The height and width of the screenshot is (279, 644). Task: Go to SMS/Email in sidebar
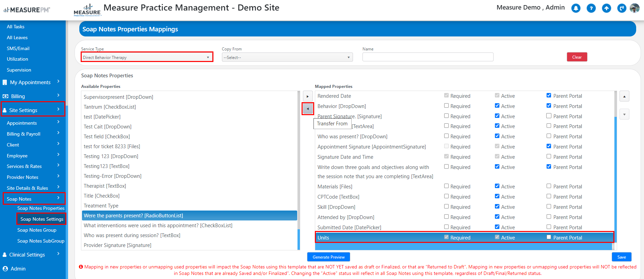click(18, 49)
